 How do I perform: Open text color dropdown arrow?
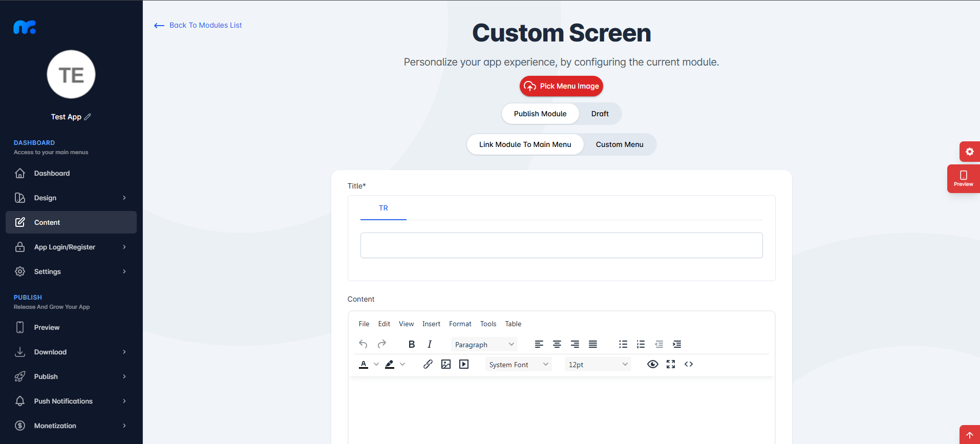coord(376,364)
